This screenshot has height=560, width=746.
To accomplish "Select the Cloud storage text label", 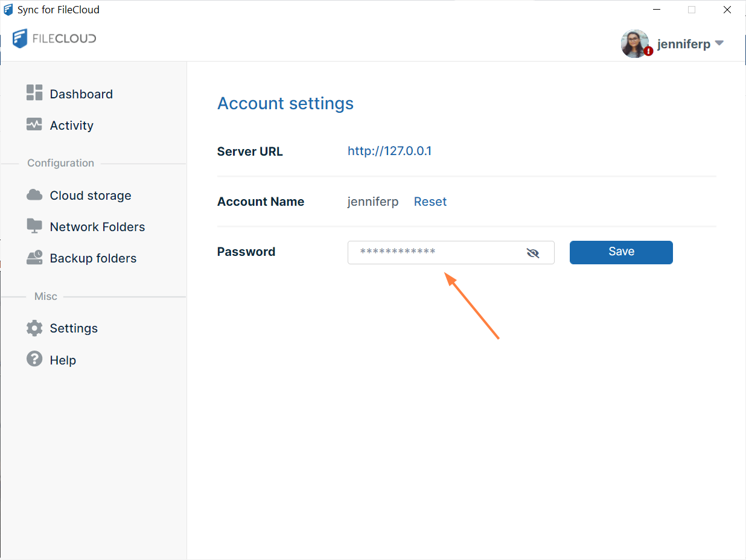I will coord(91,196).
